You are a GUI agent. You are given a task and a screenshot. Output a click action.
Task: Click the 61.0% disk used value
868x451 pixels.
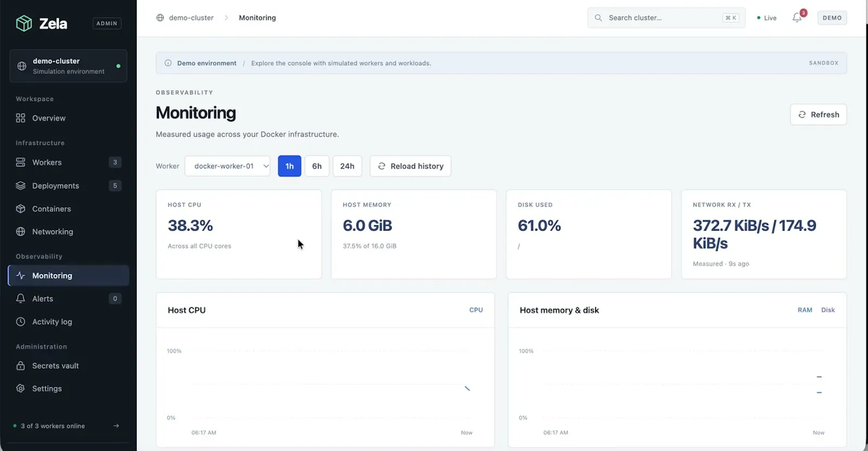pos(539,226)
